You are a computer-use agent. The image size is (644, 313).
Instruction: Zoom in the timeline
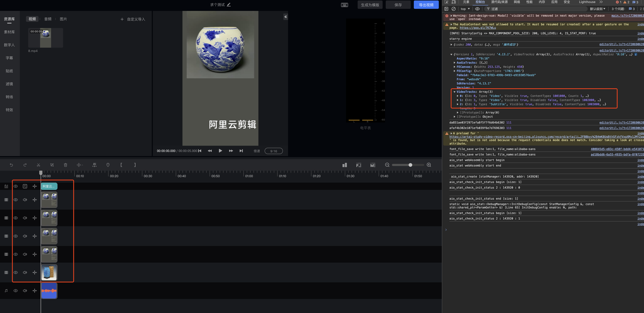point(429,165)
